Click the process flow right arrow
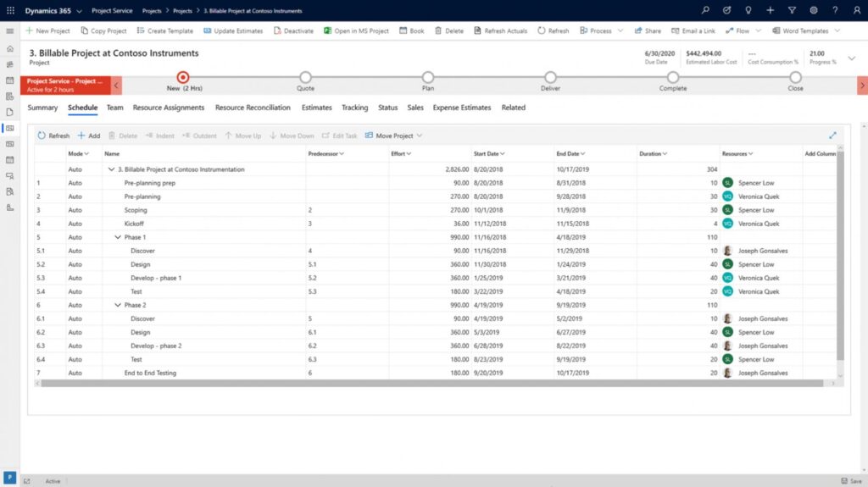The image size is (868, 487). tap(862, 86)
